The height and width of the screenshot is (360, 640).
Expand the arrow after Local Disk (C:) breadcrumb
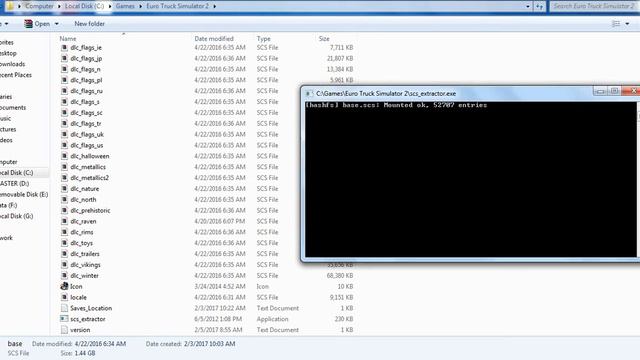pyautogui.click(x=109, y=6)
